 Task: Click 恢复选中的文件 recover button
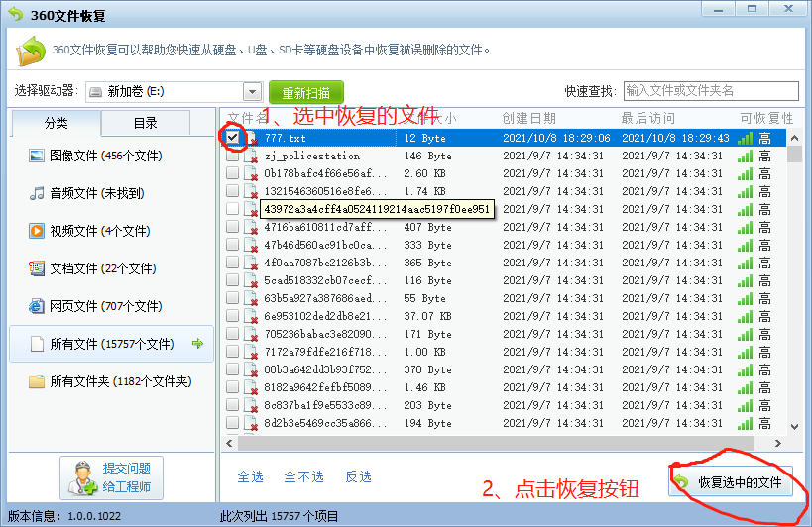(x=731, y=482)
